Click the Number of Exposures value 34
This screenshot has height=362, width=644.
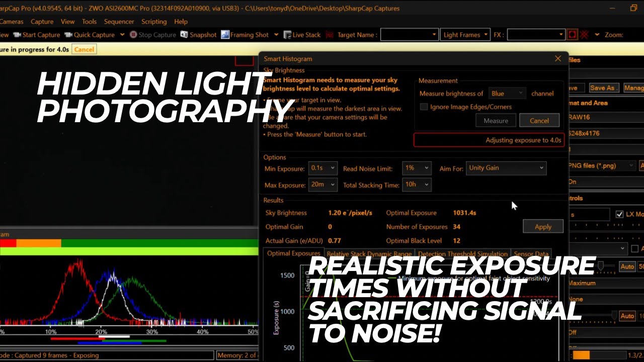pyautogui.click(x=457, y=227)
